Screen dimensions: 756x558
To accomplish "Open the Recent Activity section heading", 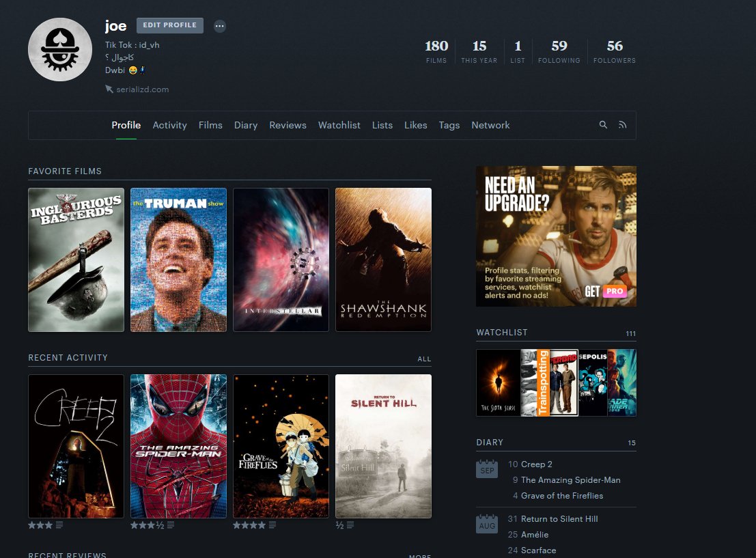I will 68,357.
